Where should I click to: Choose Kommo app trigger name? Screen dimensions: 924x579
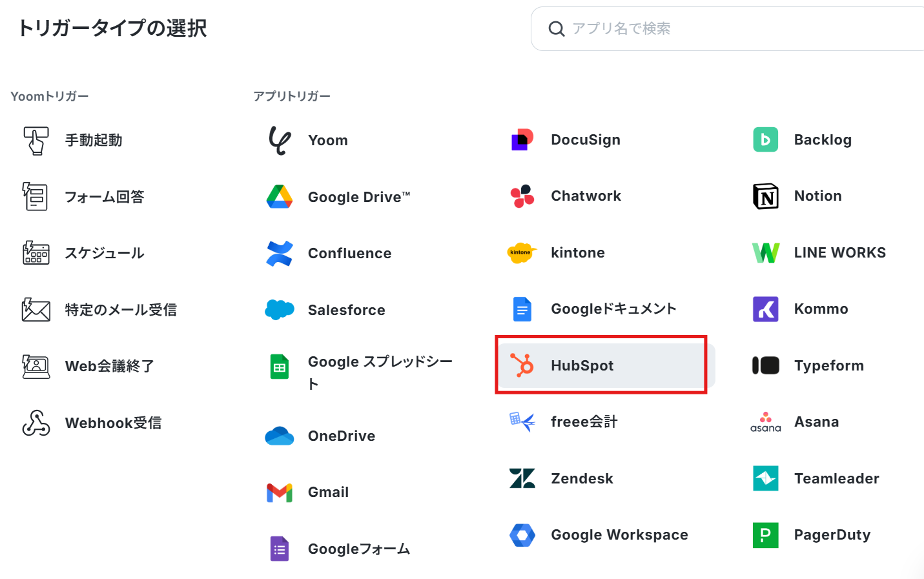click(x=821, y=309)
